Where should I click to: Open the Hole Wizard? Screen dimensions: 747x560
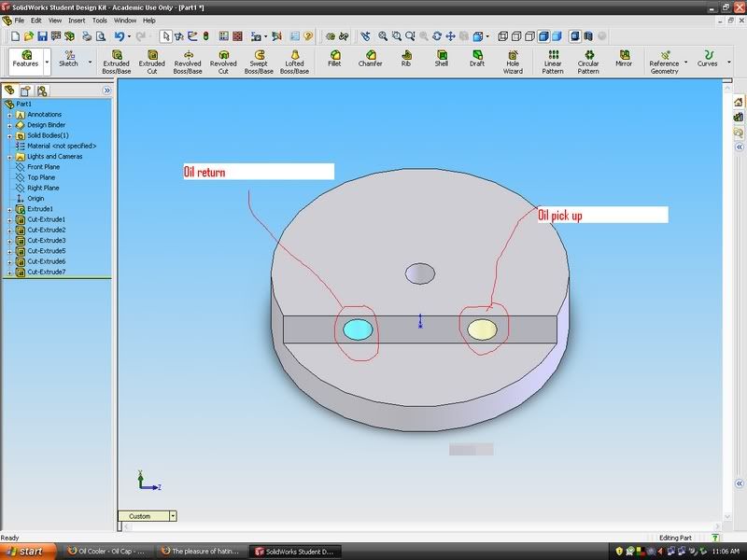point(513,62)
